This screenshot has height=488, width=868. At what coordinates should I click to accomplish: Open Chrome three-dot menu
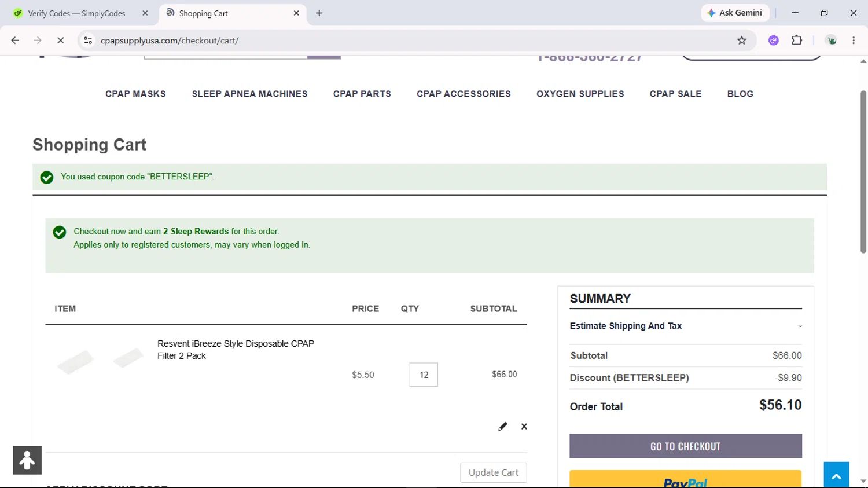click(x=854, y=41)
